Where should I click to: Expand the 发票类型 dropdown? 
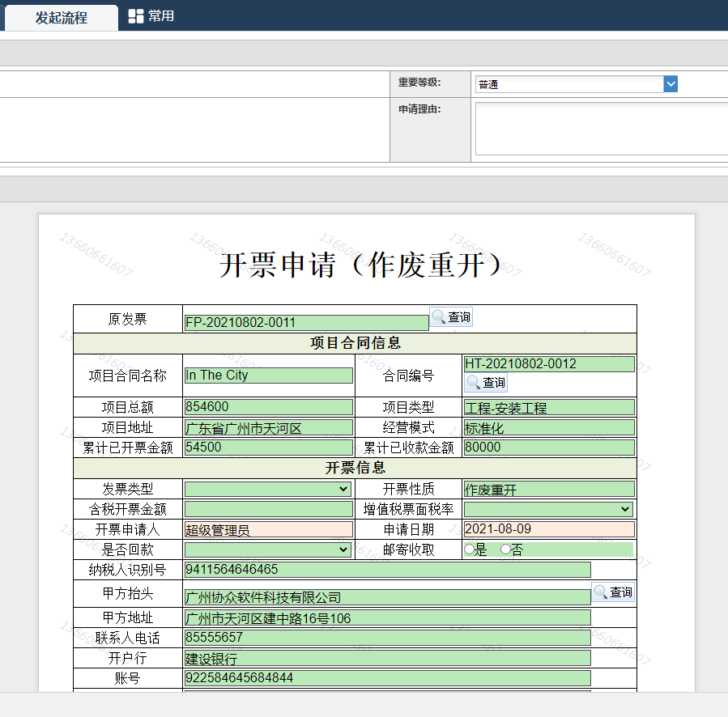(268, 489)
